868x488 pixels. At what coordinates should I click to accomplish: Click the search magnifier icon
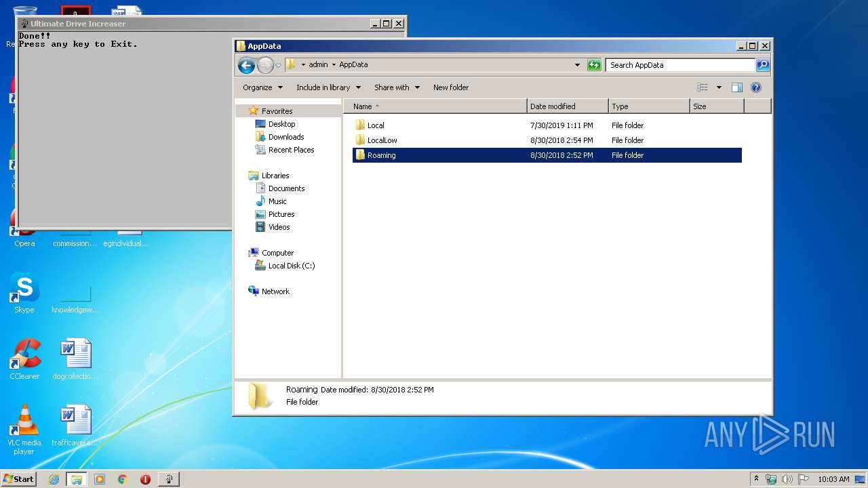pos(763,65)
